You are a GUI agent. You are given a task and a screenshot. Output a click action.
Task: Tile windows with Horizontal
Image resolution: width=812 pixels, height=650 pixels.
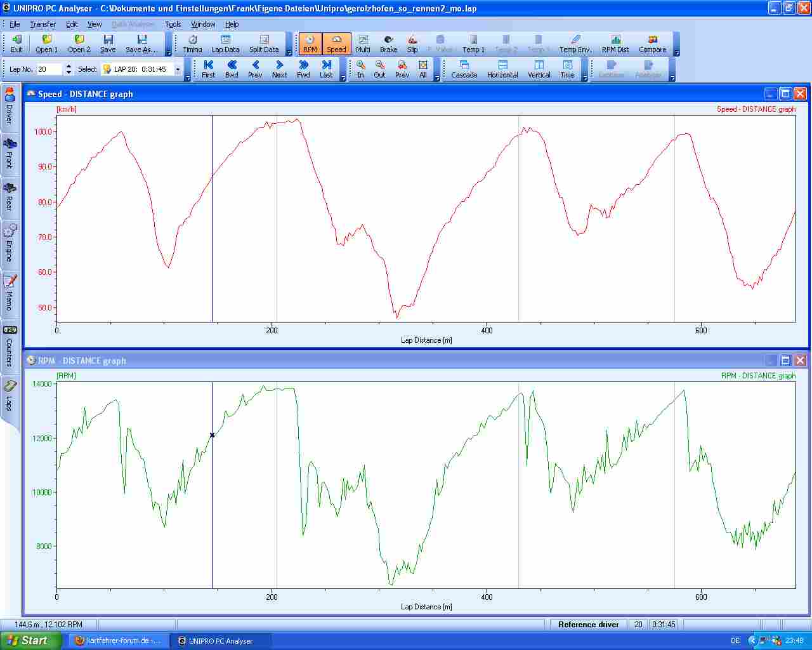(x=502, y=69)
